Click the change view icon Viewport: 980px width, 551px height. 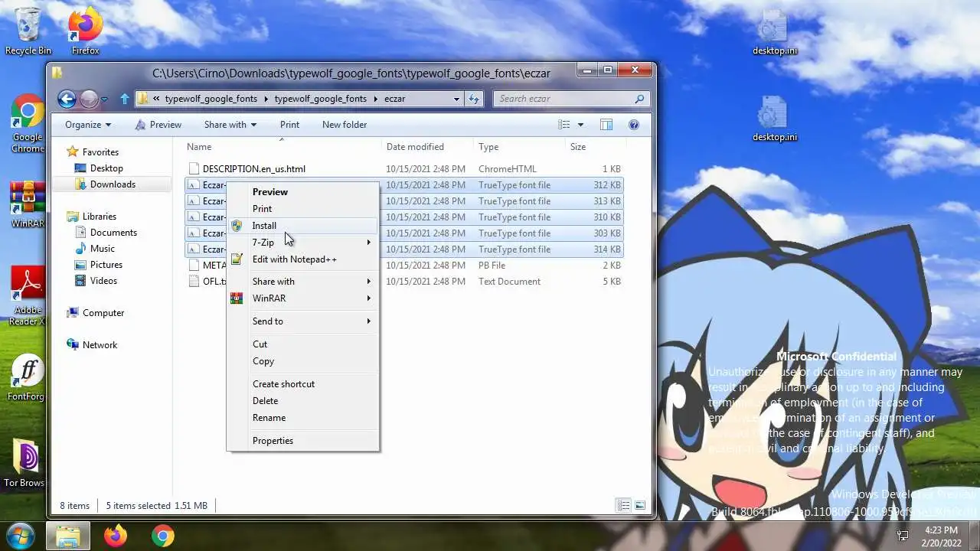pos(564,125)
